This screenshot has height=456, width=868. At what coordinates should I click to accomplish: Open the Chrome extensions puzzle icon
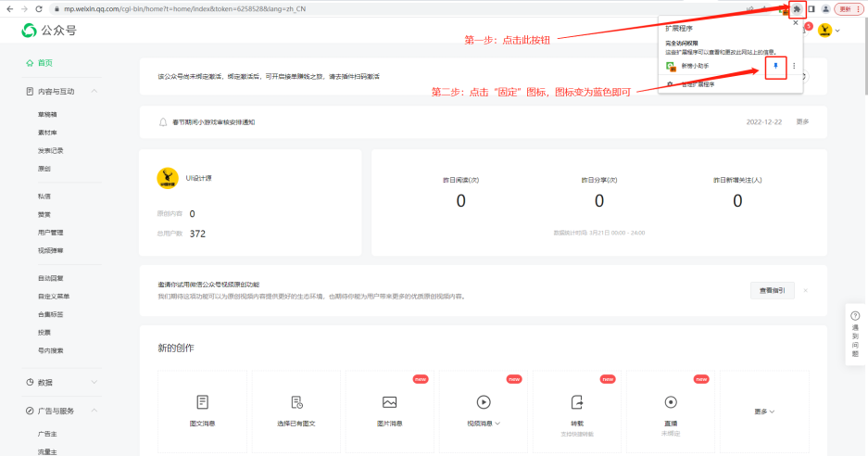coord(797,9)
